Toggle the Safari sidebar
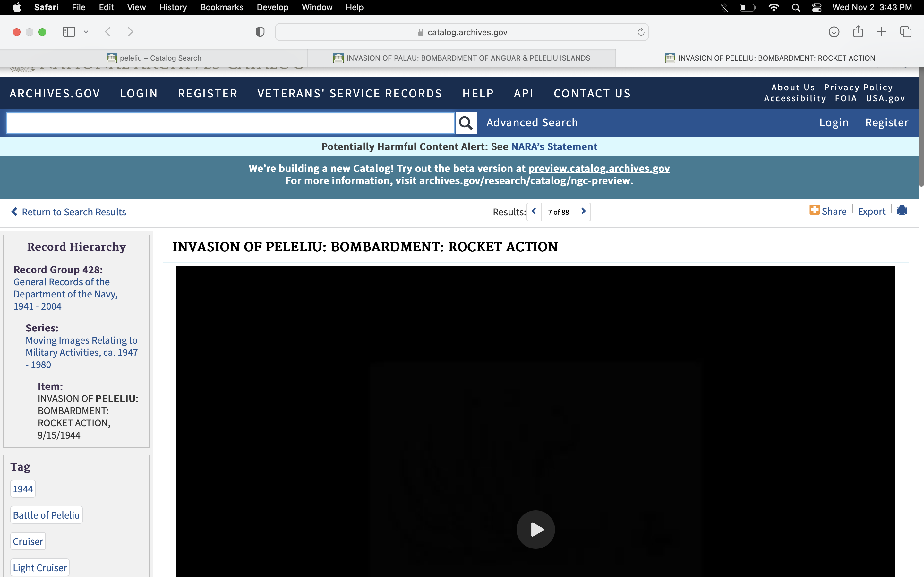Image resolution: width=924 pixels, height=577 pixels. click(x=69, y=32)
